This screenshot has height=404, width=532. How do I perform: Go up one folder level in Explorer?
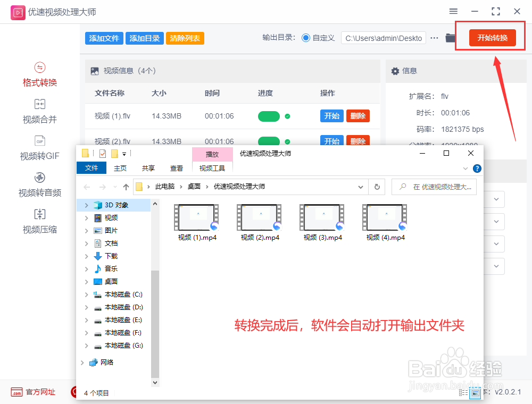(126, 187)
